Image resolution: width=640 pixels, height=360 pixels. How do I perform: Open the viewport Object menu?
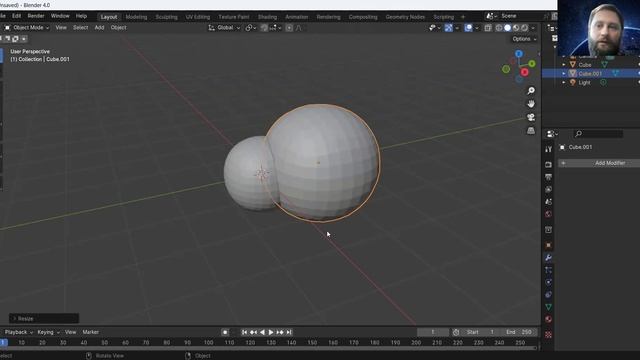click(118, 28)
